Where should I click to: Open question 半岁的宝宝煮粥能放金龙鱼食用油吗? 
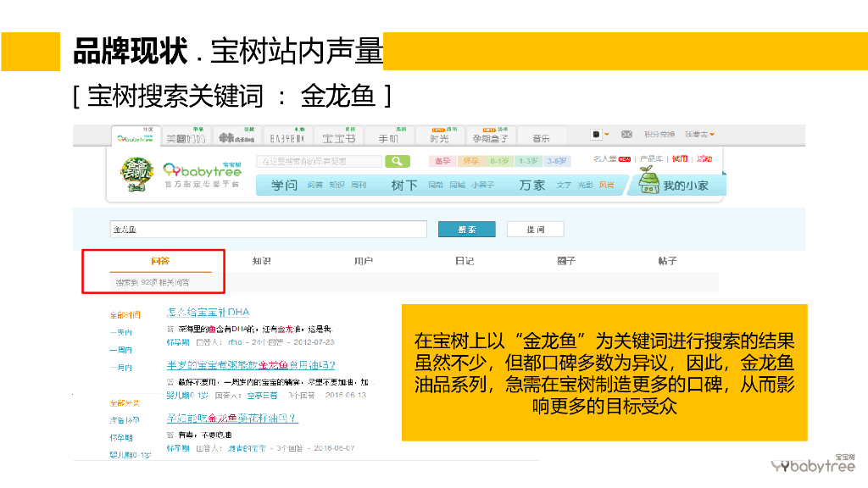pos(251,365)
